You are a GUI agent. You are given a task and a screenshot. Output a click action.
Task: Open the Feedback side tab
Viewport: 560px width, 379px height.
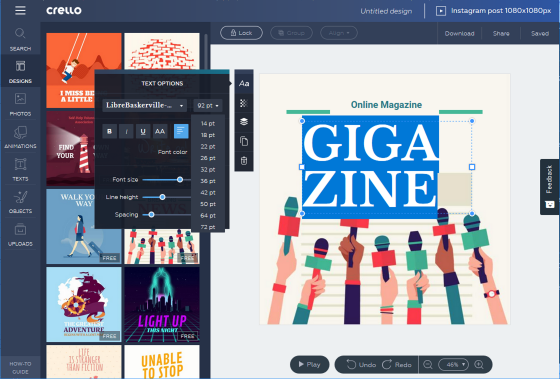(x=549, y=186)
